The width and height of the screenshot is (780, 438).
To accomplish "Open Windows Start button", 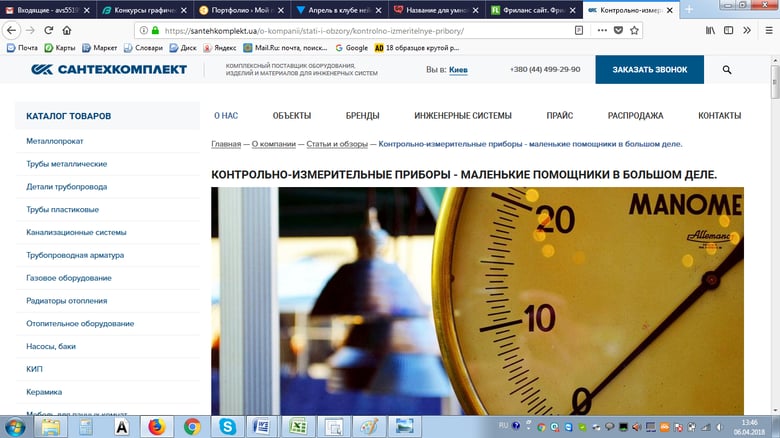I will [15, 427].
